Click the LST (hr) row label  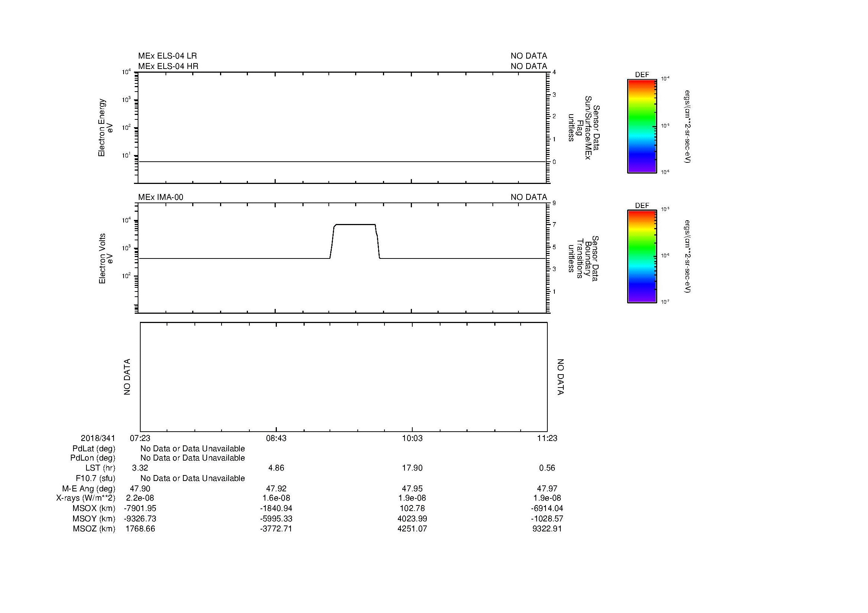pos(100,468)
